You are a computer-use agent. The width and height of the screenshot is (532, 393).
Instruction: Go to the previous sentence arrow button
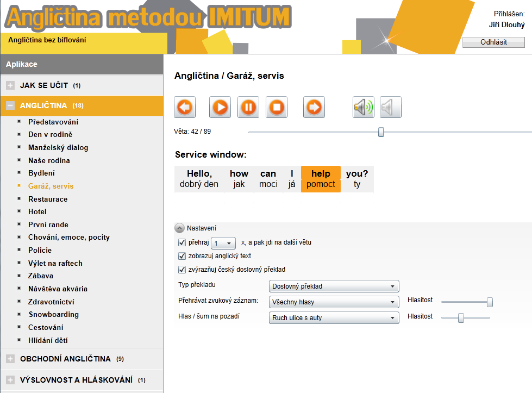pyautogui.click(x=185, y=107)
